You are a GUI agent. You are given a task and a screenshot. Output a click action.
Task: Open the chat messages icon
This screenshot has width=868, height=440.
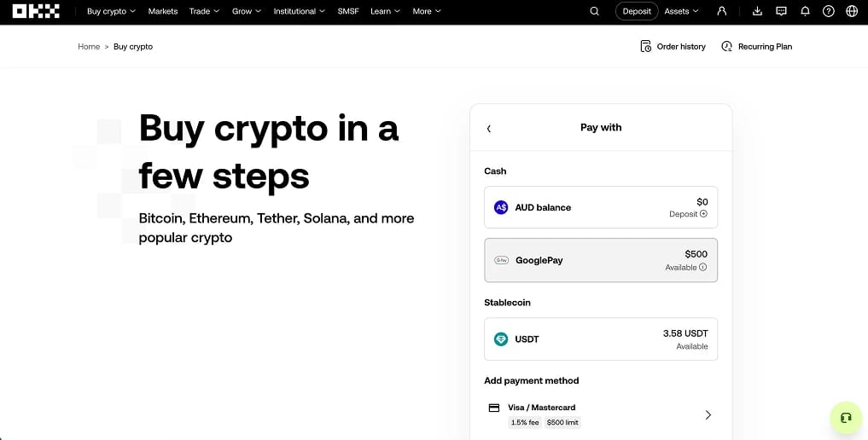click(781, 11)
